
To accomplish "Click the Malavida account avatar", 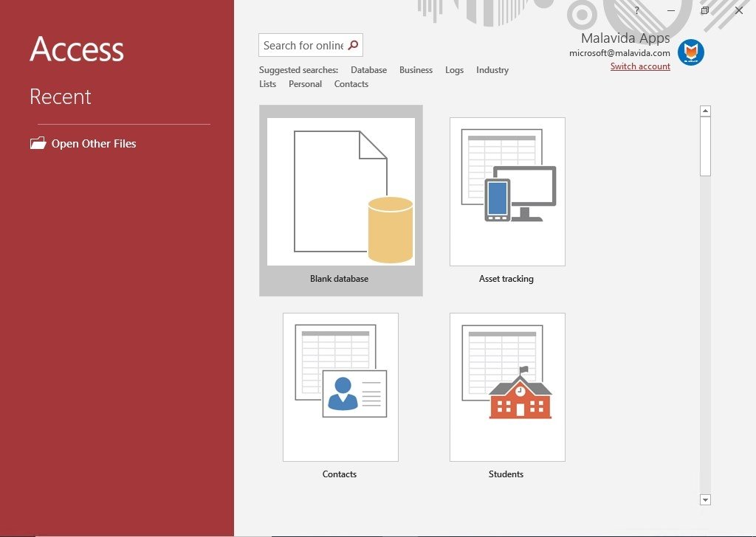I will (x=690, y=52).
